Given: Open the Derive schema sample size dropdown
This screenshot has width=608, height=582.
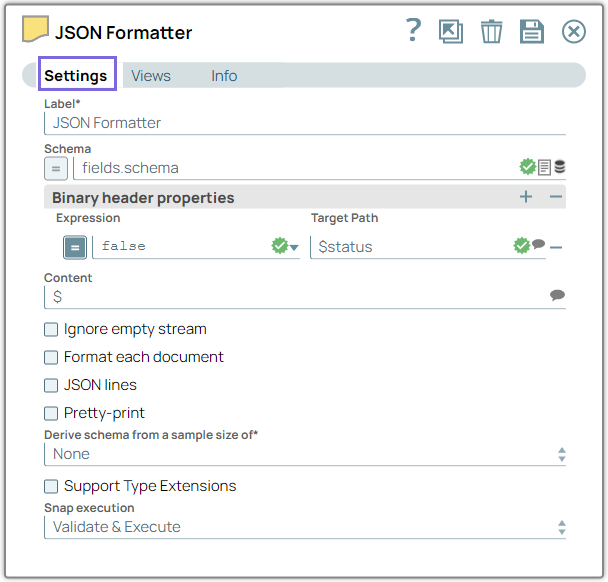Looking at the screenshot, I should (305, 454).
